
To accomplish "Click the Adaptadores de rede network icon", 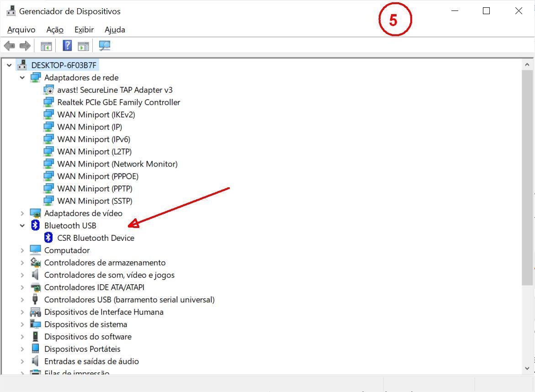I will click(36, 78).
